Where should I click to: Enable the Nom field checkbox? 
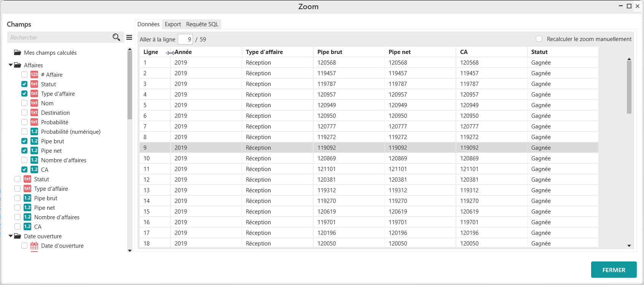(x=24, y=103)
